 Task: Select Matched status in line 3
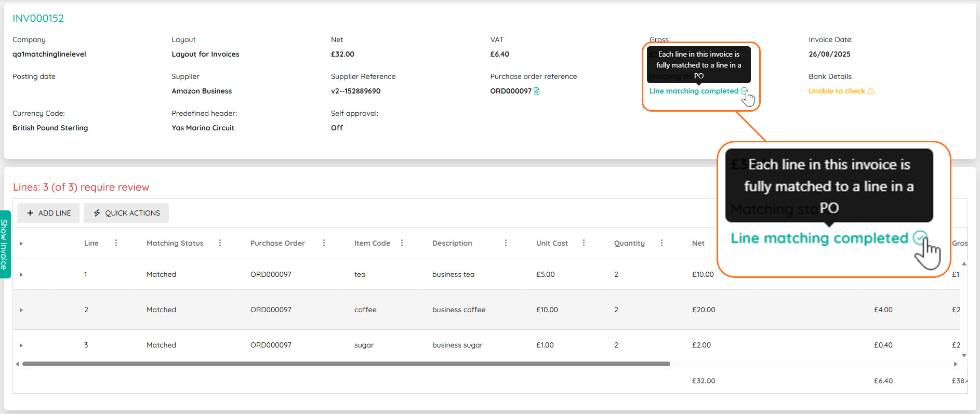pos(161,345)
